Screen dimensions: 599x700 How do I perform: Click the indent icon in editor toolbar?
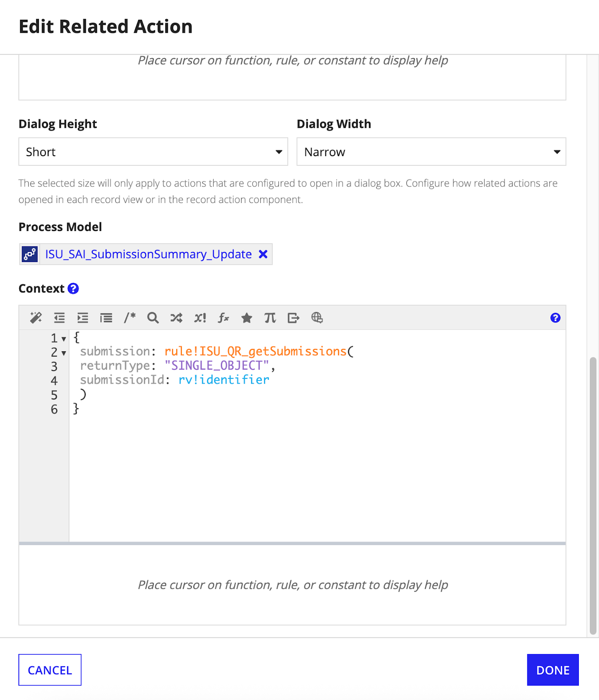coord(83,318)
